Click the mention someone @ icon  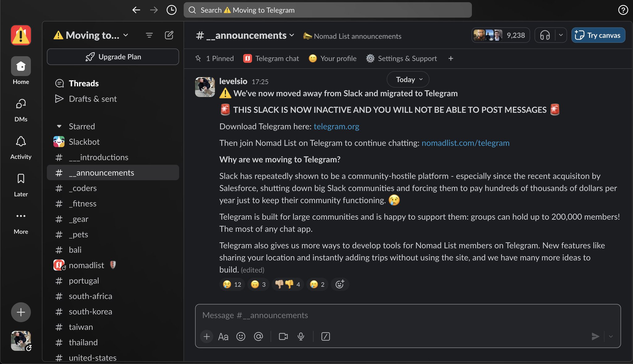coord(258,336)
